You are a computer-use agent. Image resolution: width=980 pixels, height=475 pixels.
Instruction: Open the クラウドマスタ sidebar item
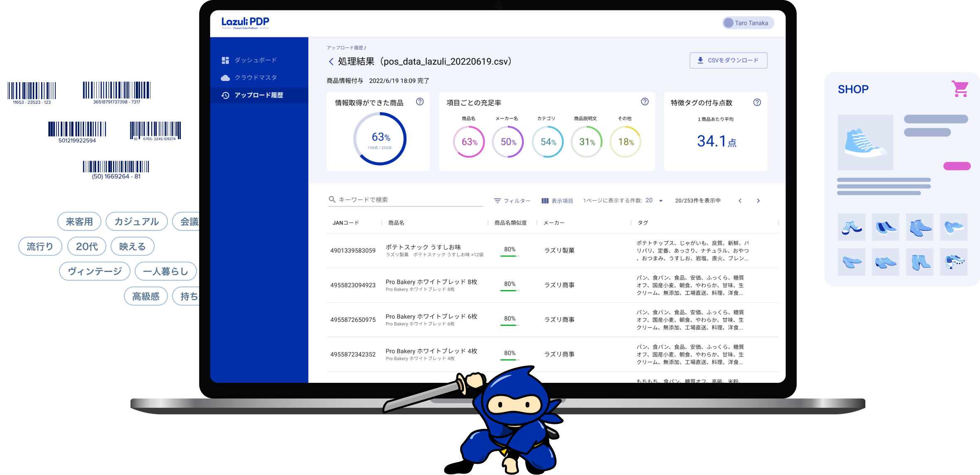[x=255, y=78]
